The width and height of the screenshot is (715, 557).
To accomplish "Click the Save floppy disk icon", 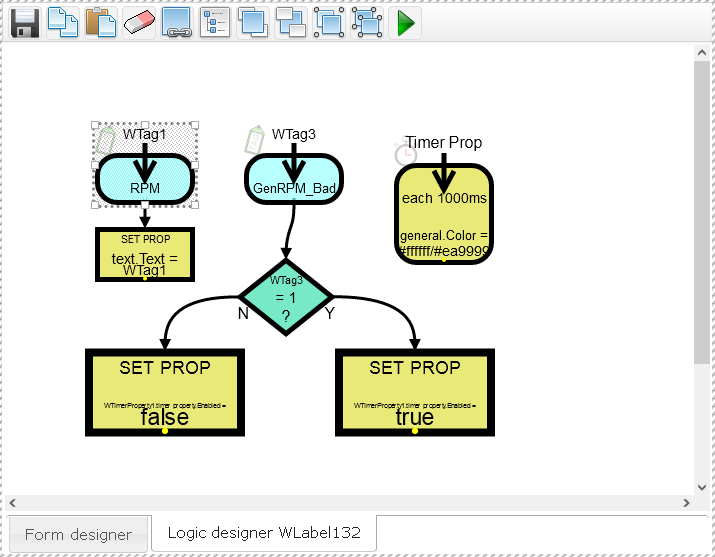I will tap(24, 22).
